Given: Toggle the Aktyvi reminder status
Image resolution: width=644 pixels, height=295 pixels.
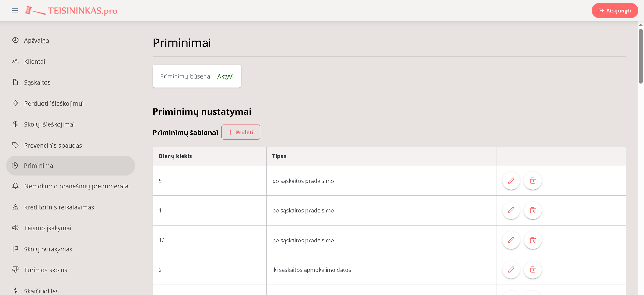Looking at the screenshot, I should pos(225,77).
